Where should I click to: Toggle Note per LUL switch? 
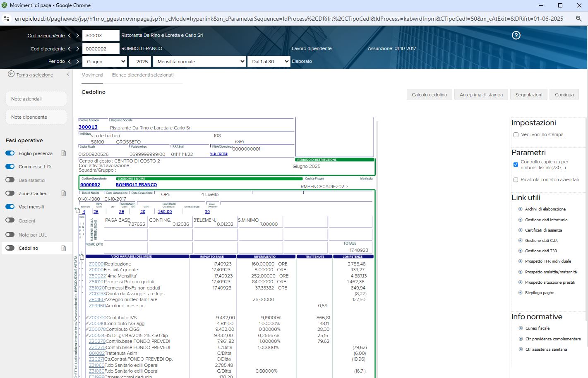pos(10,234)
